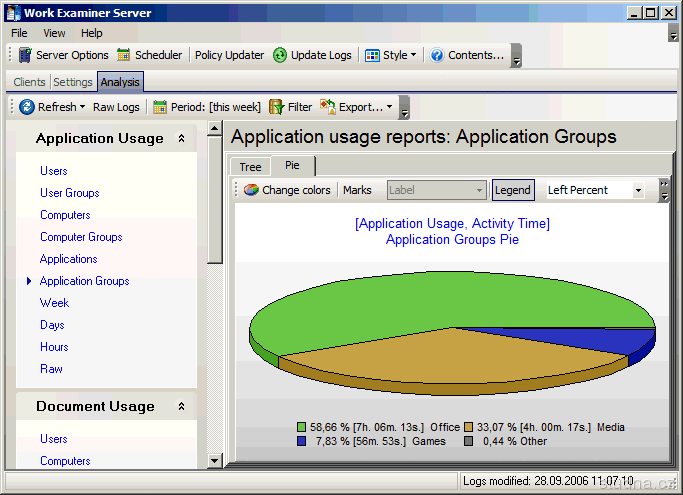The height and width of the screenshot is (495, 683).
Task: Open the Label marks dropdown
Action: click(480, 190)
